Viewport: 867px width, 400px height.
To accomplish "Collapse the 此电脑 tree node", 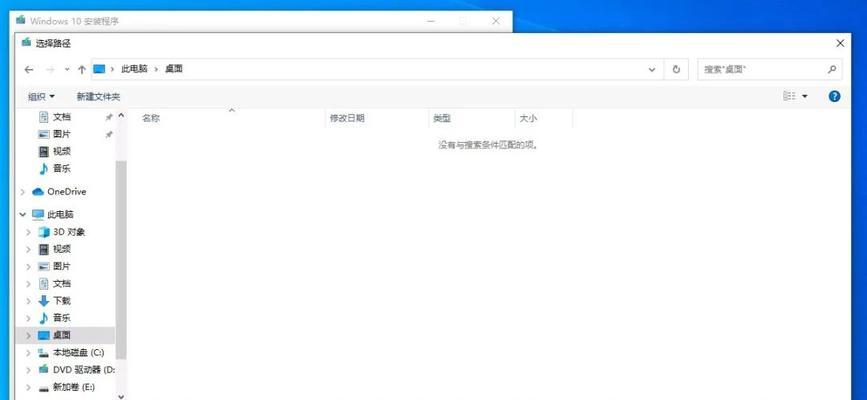I will pyautogui.click(x=23, y=214).
